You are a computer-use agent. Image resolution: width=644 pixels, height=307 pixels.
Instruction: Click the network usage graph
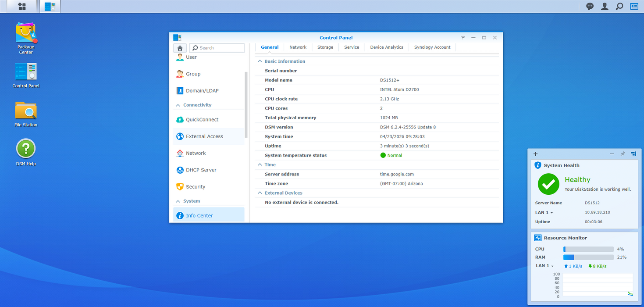tap(598, 285)
